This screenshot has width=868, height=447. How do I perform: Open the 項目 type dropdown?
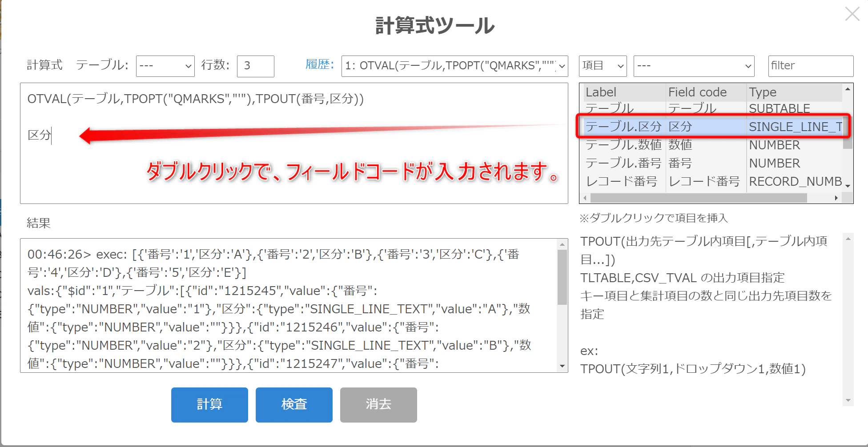[603, 66]
